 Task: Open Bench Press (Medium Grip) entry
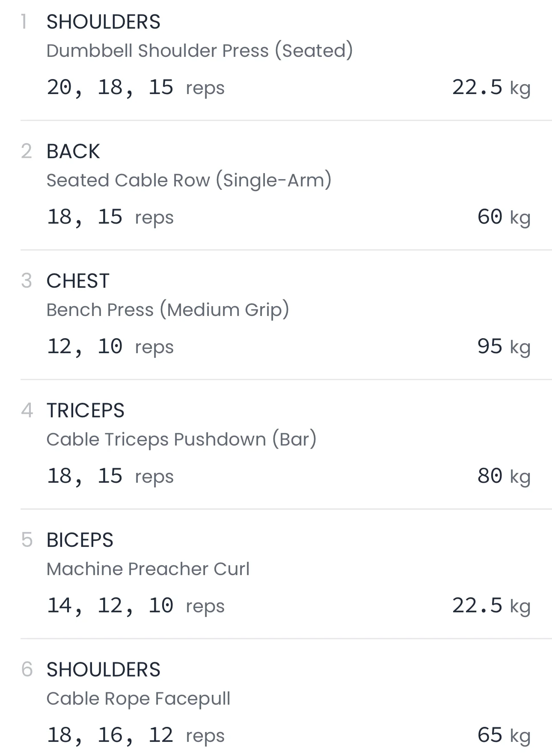pyautogui.click(x=168, y=310)
